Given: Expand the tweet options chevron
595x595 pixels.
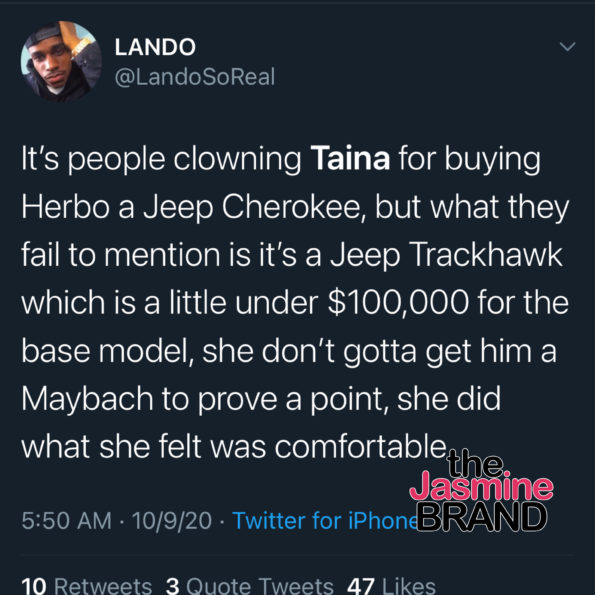Looking at the screenshot, I should (x=567, y=46).
